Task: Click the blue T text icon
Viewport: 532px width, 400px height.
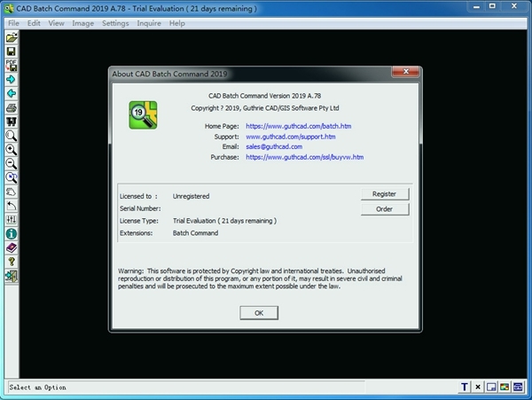Action: 465,387
